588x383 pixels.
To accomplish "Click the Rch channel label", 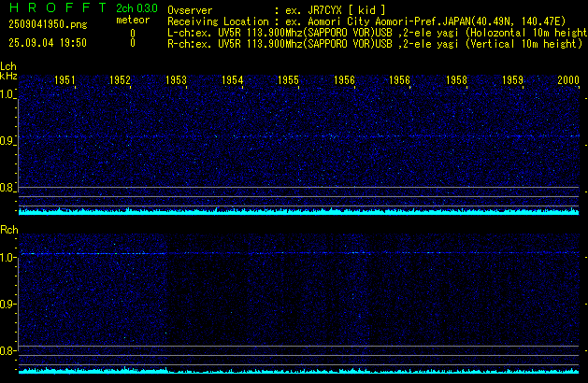I will coord(9,230).
